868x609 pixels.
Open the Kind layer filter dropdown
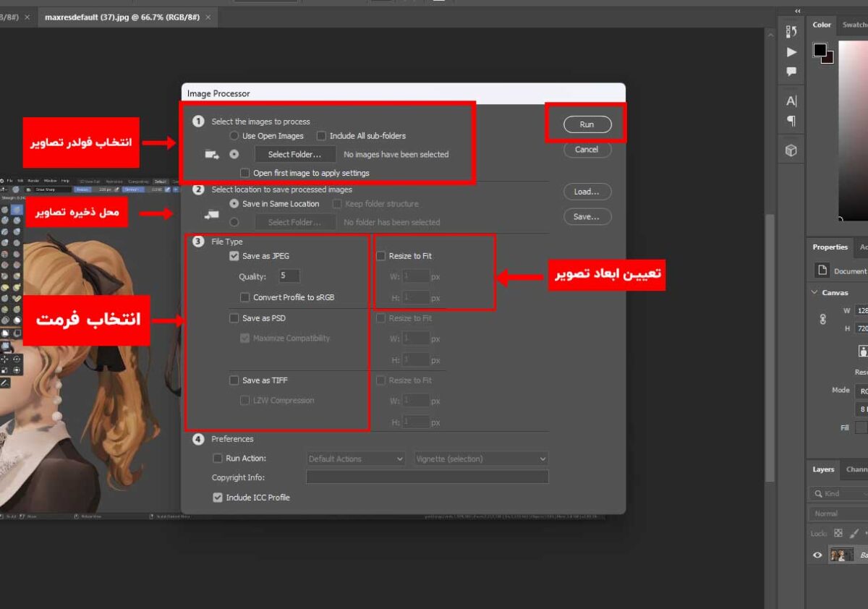pyautogui.click(x=839, y=493)
